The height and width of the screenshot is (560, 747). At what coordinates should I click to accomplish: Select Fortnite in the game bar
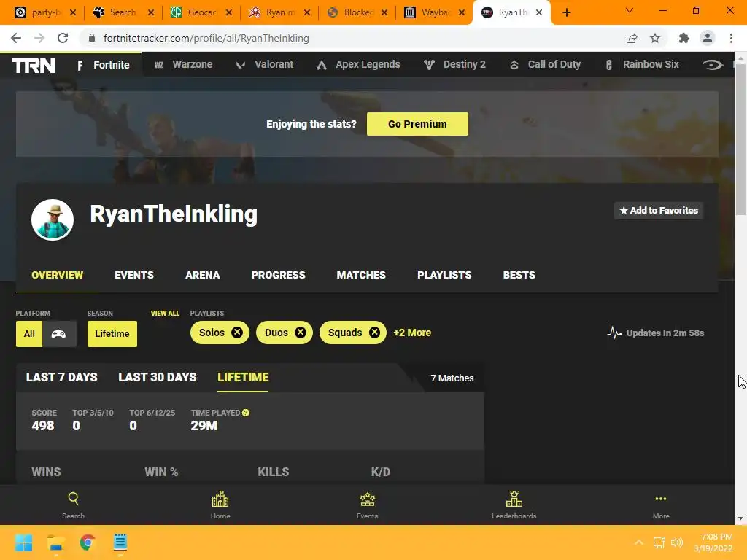(x=104, y=65)
